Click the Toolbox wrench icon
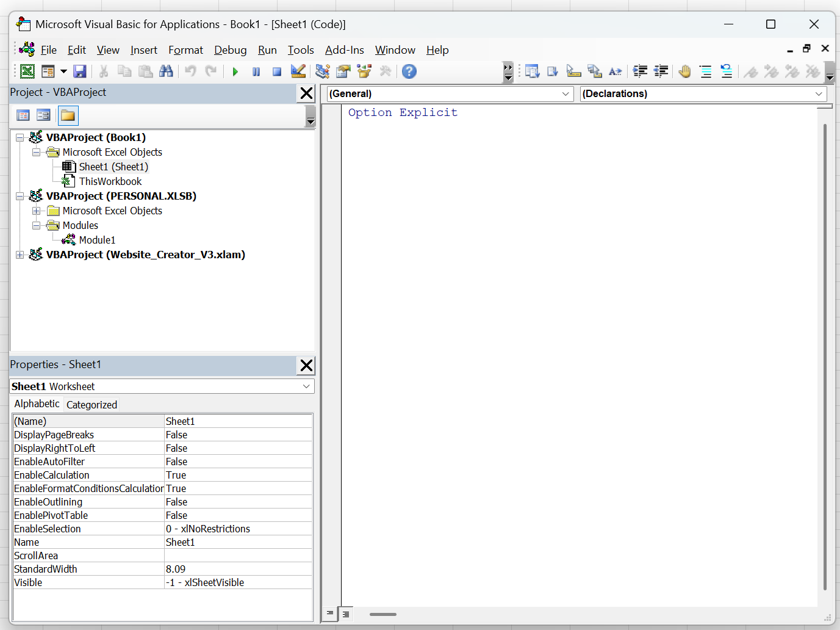Image resolution: width=840 pixels, height=630 pixels. pos(385,71)
